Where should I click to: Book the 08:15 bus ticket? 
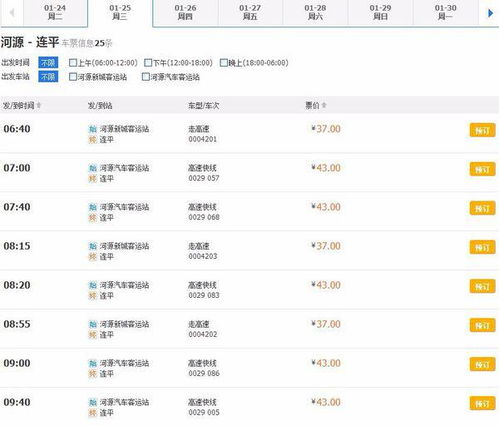482,247
